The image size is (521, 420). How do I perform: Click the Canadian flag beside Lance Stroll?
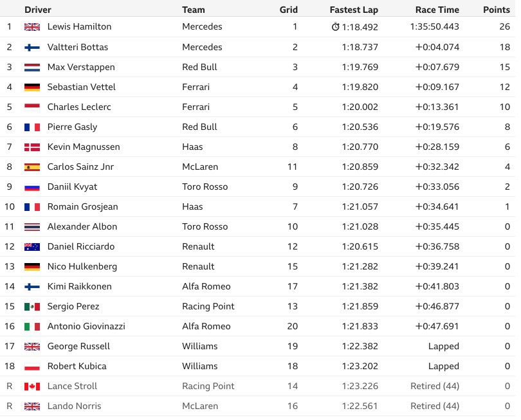[x=32, y=387]
